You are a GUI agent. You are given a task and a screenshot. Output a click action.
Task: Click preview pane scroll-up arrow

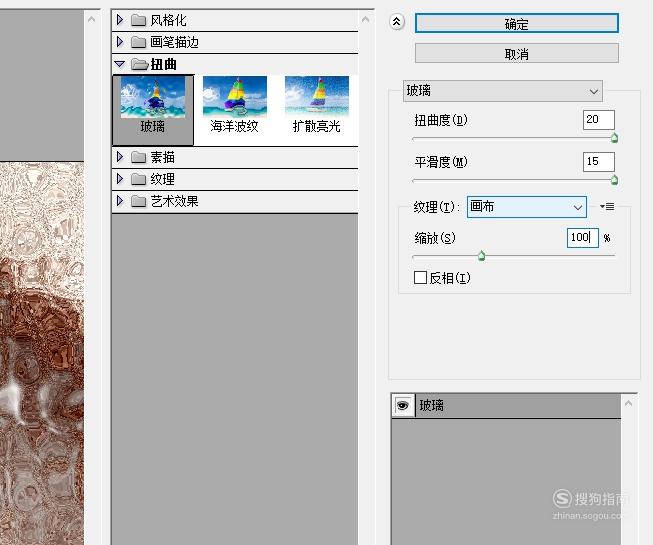(x=92, y=20)
